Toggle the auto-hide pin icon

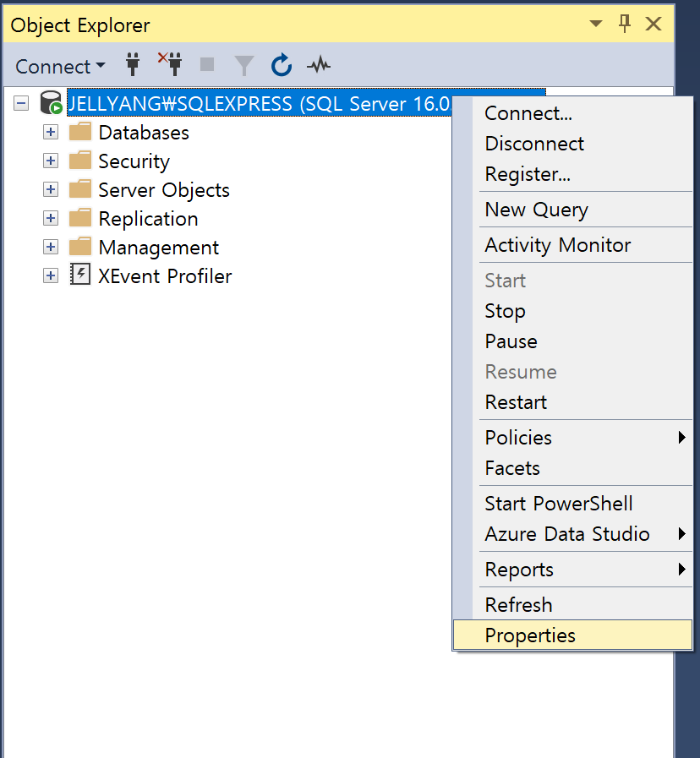[x=625, y=23]
